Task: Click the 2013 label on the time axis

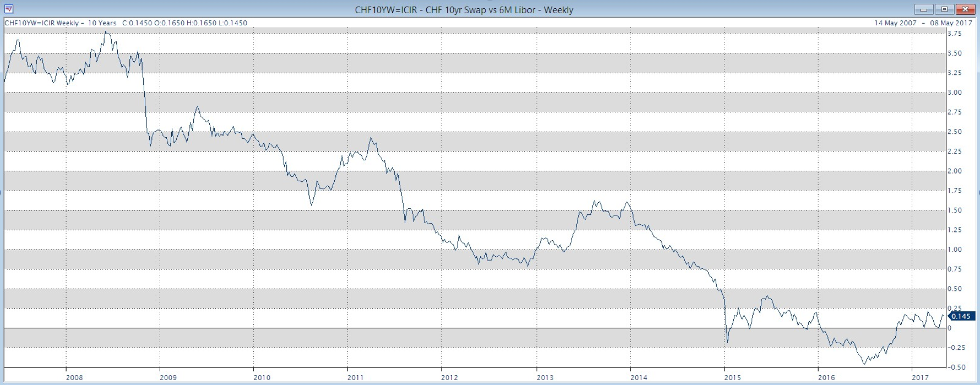Action: [x=545, y=377]
